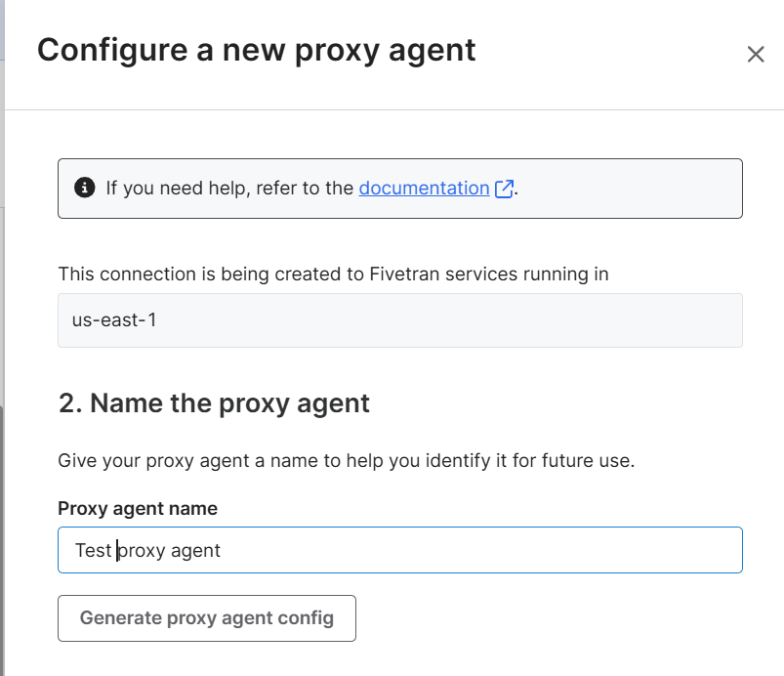Click the Give your proxy agent a name description
Viewport: 784px width, 676px height.
pyautogui.click(x=346, y=461)
